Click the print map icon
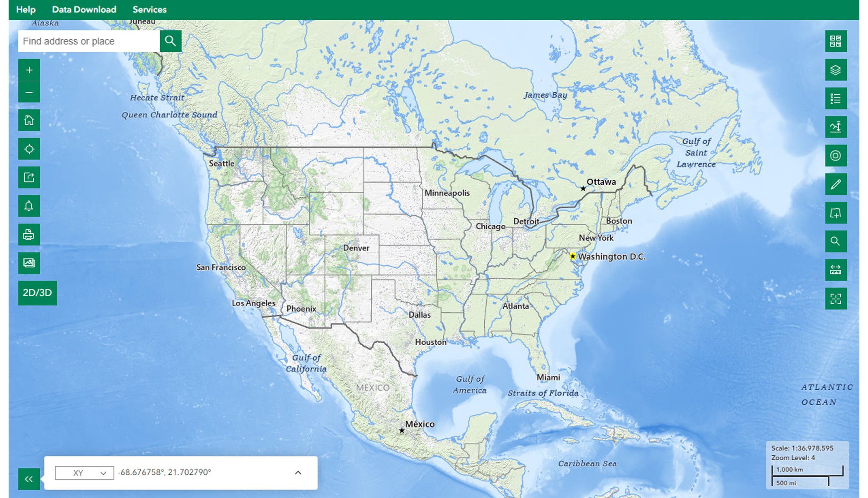 [x=29, y=235]
